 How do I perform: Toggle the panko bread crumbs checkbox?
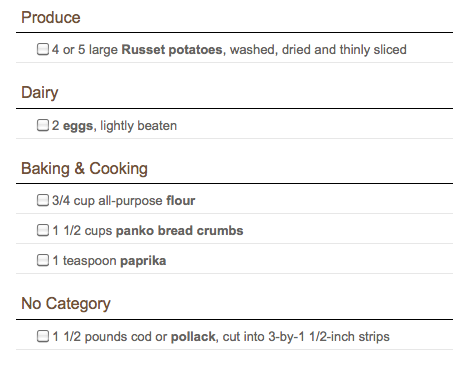click(x=43, y=230)
